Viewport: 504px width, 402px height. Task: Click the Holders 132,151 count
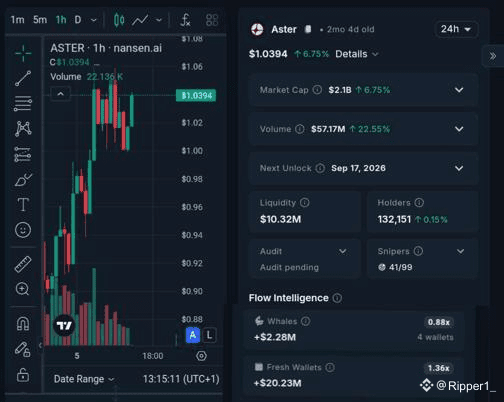point(394,219)
